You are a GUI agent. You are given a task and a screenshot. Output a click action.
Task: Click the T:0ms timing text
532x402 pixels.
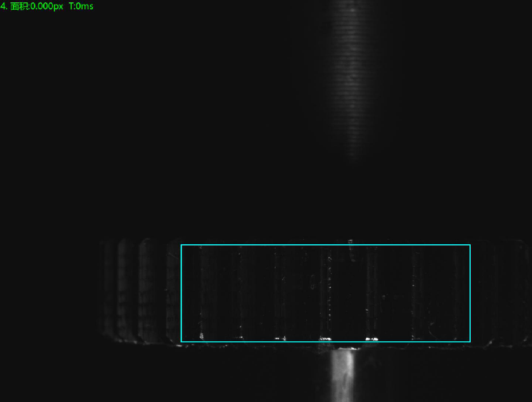81,6
